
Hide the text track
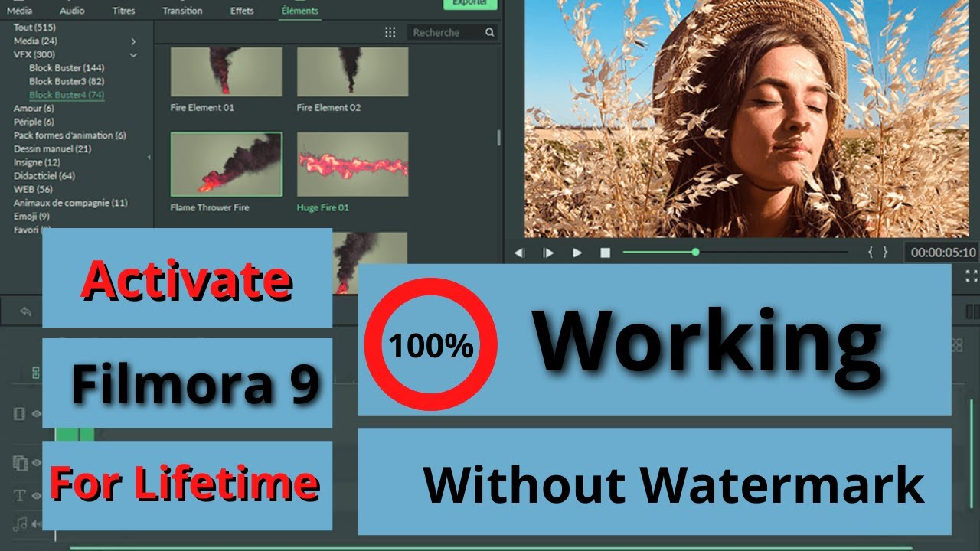coord(36,495)
